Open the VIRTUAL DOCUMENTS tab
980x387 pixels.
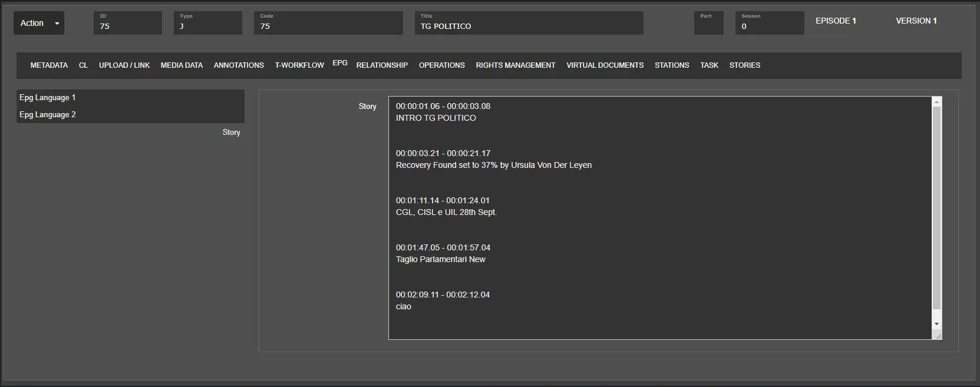[605, 65]
